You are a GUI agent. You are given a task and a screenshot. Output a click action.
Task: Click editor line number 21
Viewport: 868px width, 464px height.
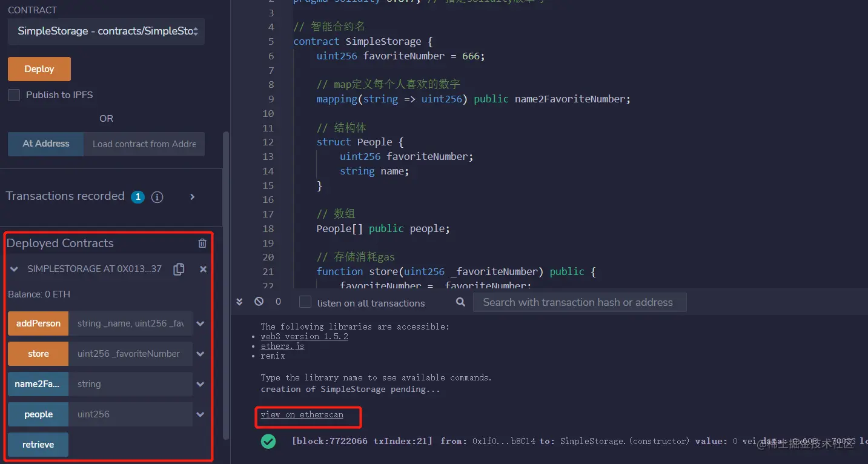pos(268,271)
